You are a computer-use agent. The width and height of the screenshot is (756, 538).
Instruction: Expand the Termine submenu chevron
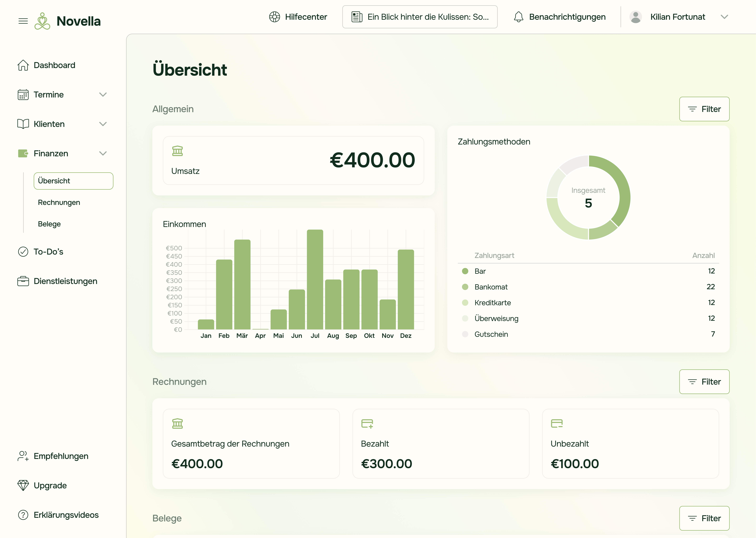pos(103,95)
